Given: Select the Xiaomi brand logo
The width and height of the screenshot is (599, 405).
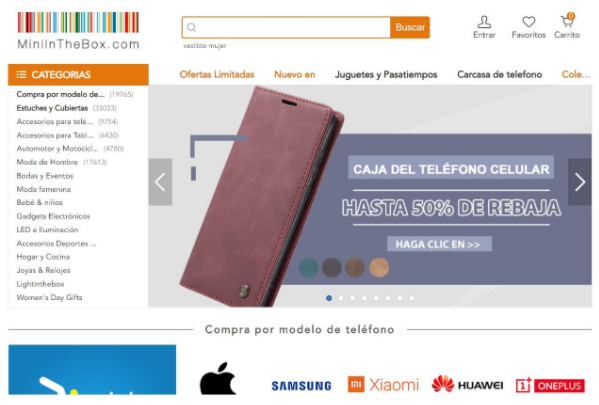Looking at the screenshot, I should (x=383, y=384).
